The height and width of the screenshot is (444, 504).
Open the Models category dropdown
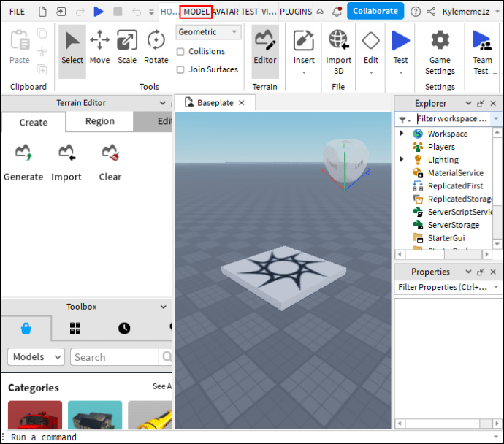pyautogui.click(x=37, y=356)
